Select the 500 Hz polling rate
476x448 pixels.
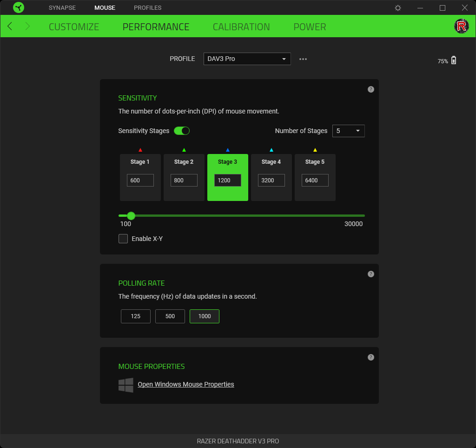point(170,316)
